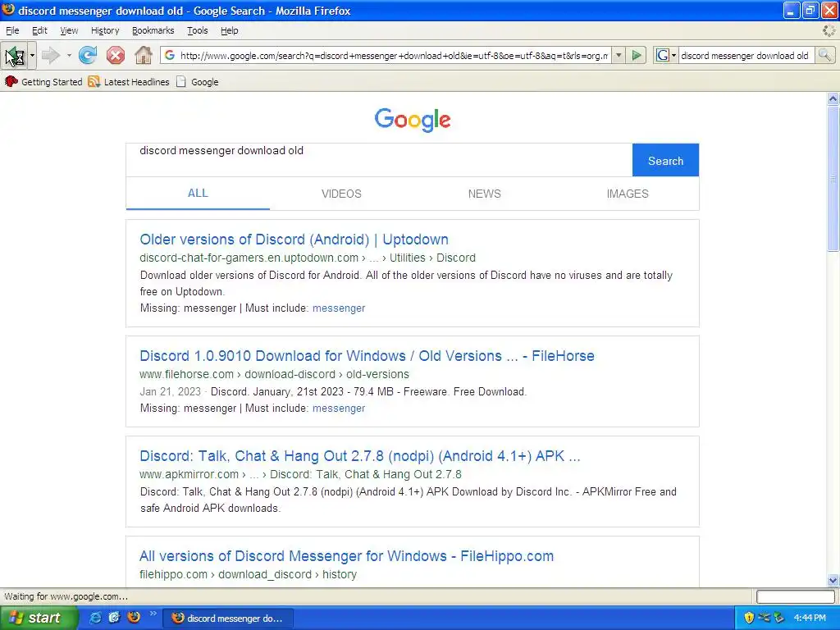Select the ALL results tab
This screenshot has height=630, width=840.
click(198, 194)
